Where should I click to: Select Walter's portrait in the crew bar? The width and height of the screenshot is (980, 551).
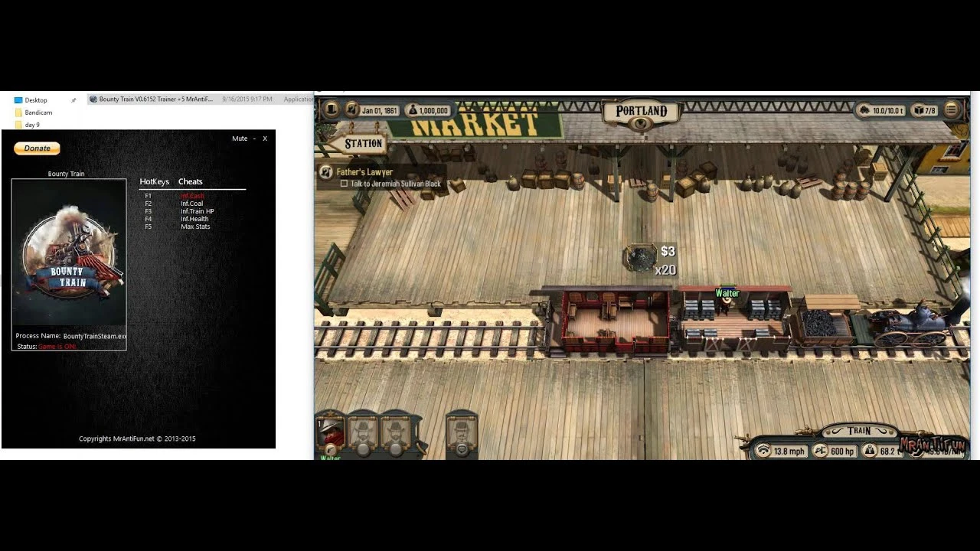331,434
